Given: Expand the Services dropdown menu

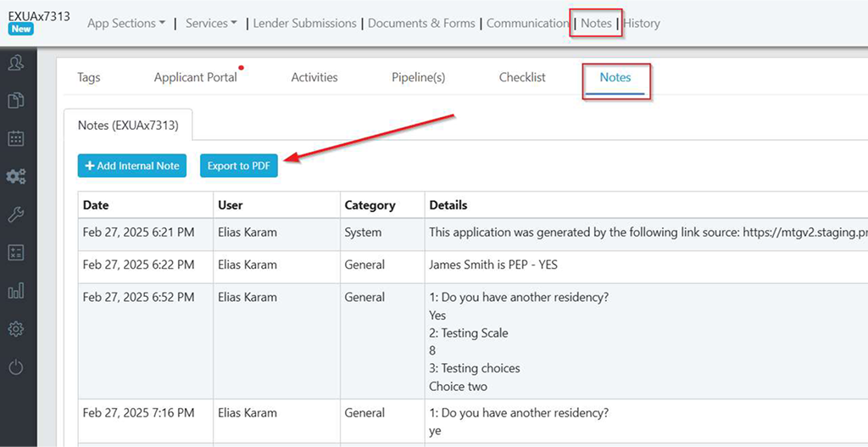Looking at the screenshot, I should coord(211,24).
